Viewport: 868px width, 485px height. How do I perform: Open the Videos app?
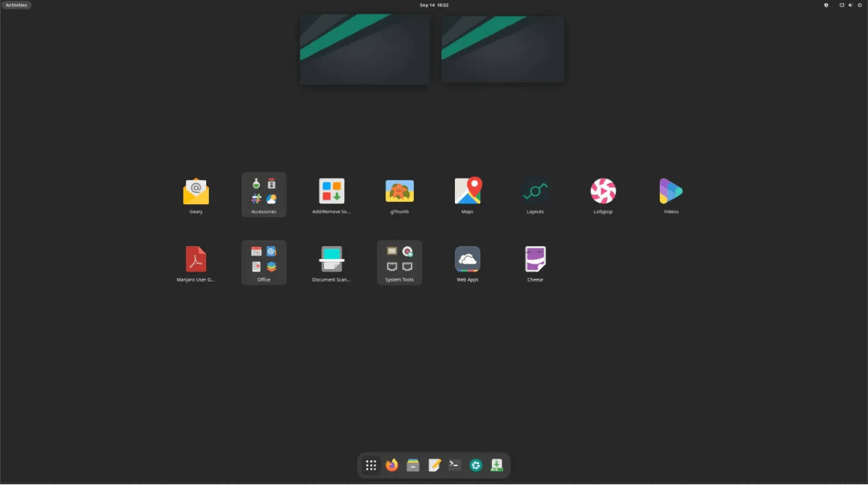tap(671, 191)
